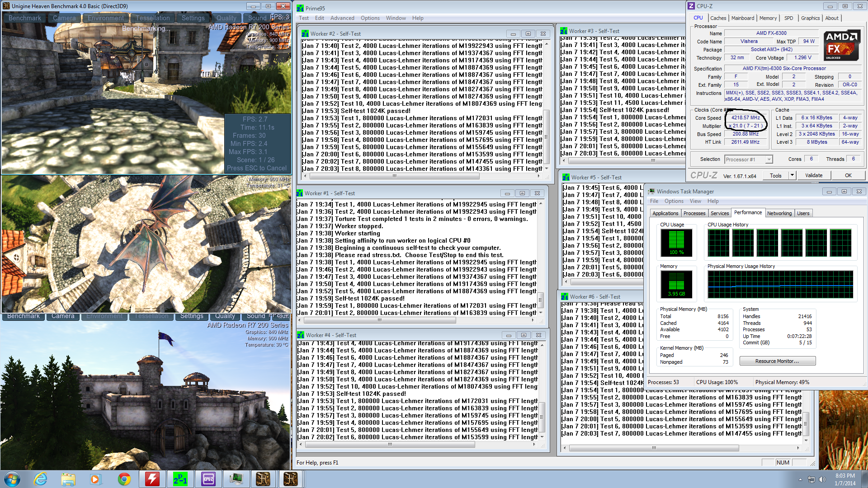Switch to Networking tab in Task Manager
868x488 pixels.
(x=779, y=213)
